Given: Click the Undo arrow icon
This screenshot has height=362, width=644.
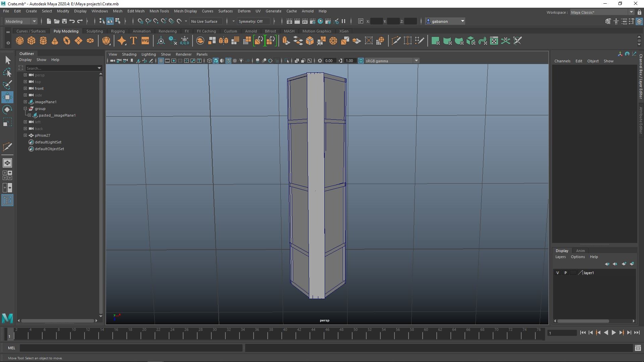Looking at the screenshot, I should click(72, 21).
